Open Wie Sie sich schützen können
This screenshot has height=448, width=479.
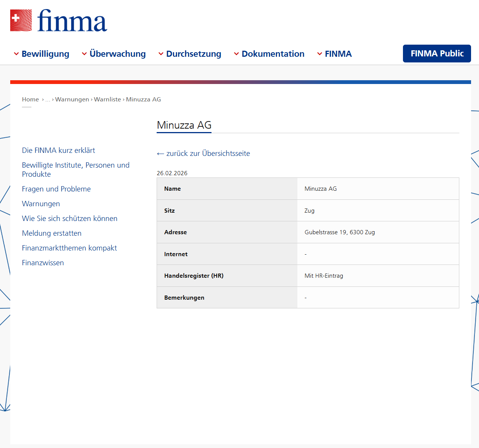70,218
